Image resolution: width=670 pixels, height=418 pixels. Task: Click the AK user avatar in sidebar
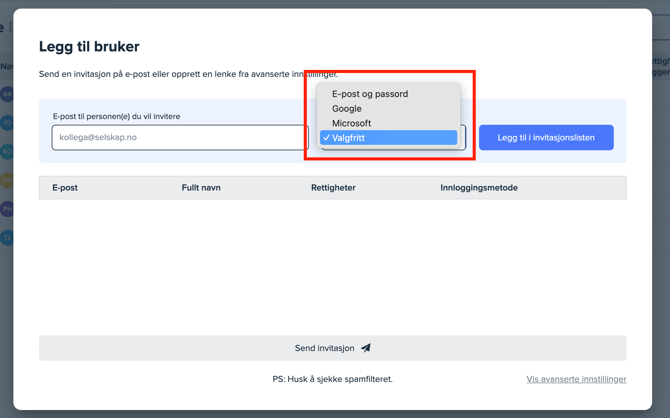point(6,94)
